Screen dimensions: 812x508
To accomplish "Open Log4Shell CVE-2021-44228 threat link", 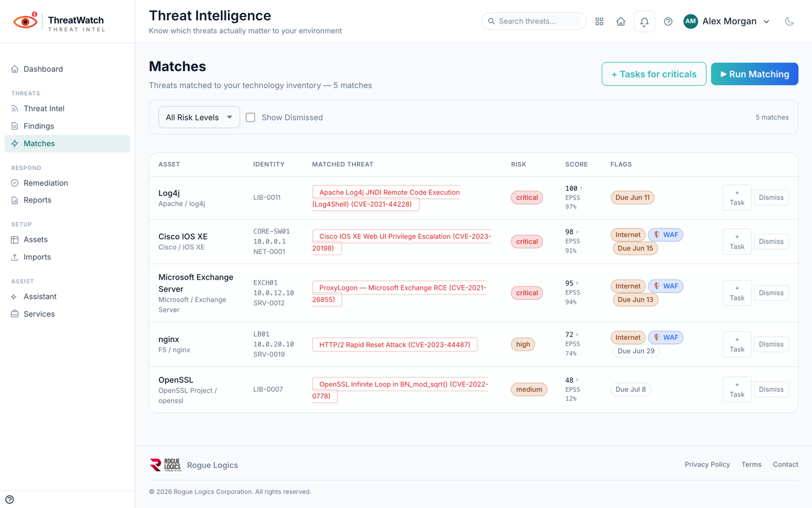I will (386, 198).
